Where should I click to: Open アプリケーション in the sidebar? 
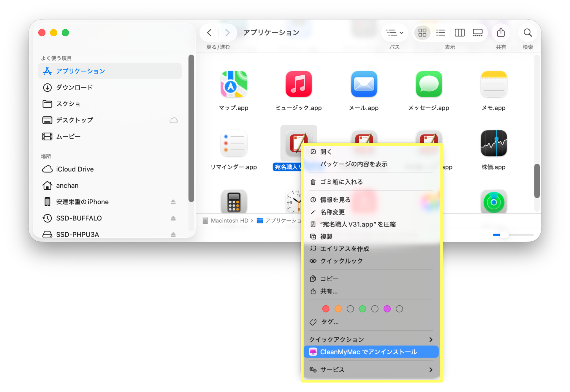pyautogui.click(x=110, y=71)
